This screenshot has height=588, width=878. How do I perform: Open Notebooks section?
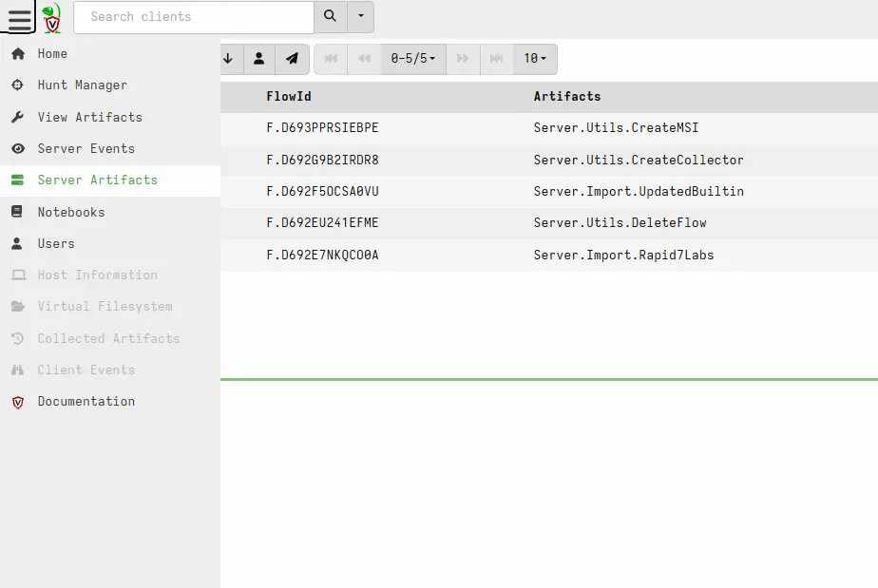click(x=110, y=212)
